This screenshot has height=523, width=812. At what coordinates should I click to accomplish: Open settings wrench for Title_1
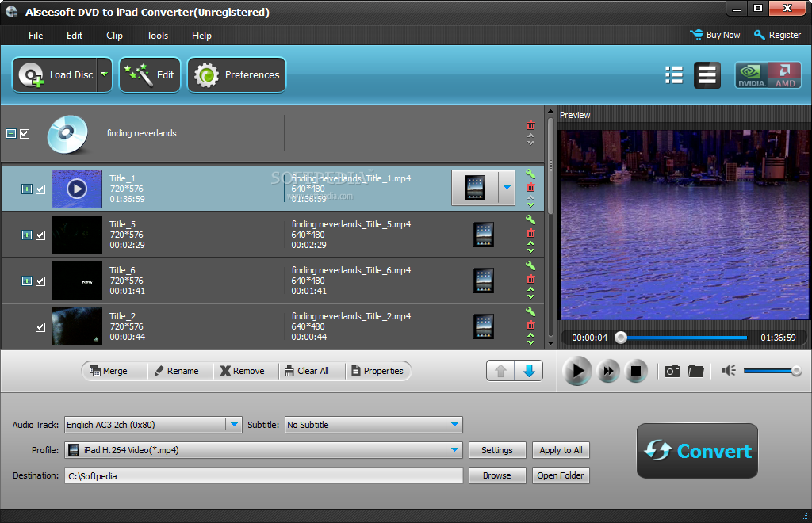530,174
